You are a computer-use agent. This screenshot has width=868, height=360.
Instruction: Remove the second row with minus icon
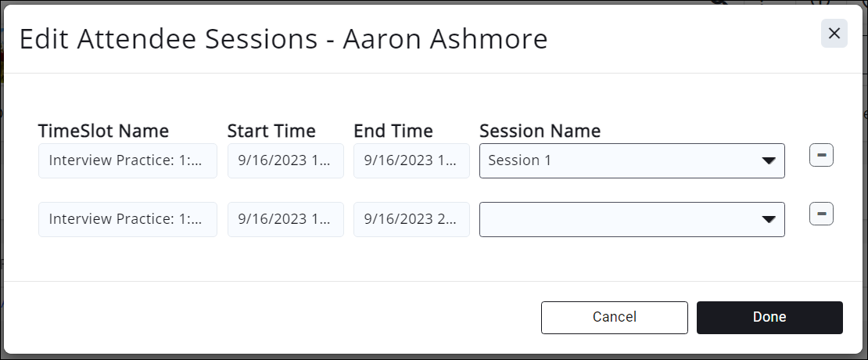(x=821, y=213)
